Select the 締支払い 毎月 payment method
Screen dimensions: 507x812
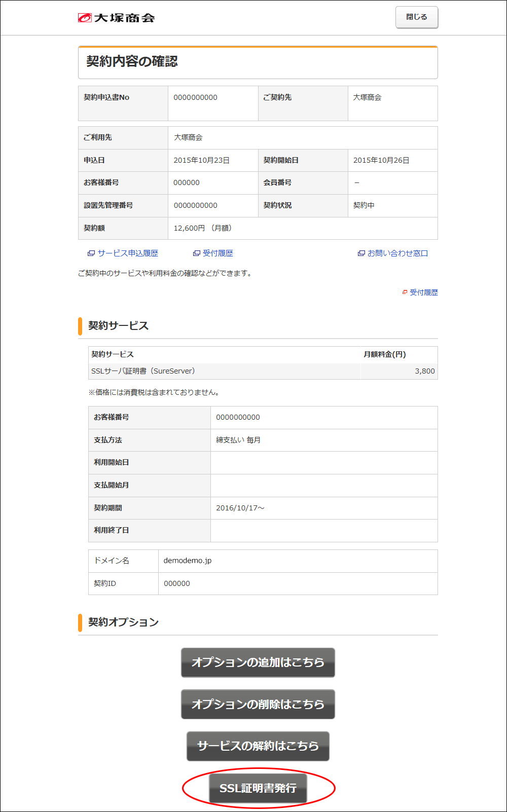click(x=238, y=440)
